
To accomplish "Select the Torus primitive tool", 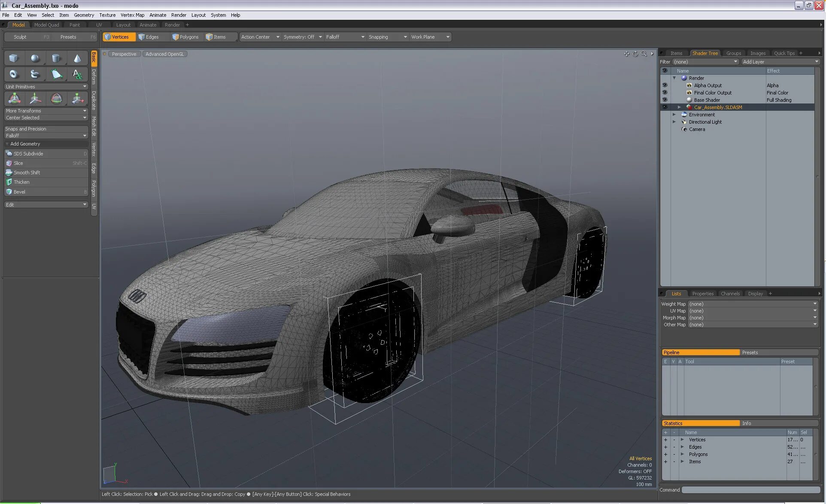I will 14,74.
